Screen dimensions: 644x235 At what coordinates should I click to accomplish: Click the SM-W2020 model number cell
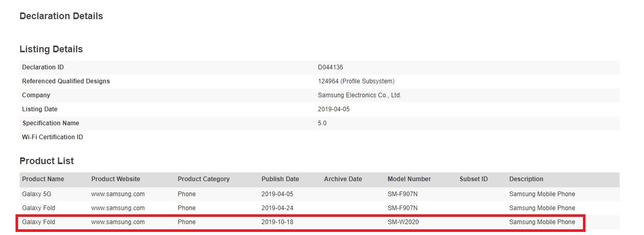tap(402, 222)
